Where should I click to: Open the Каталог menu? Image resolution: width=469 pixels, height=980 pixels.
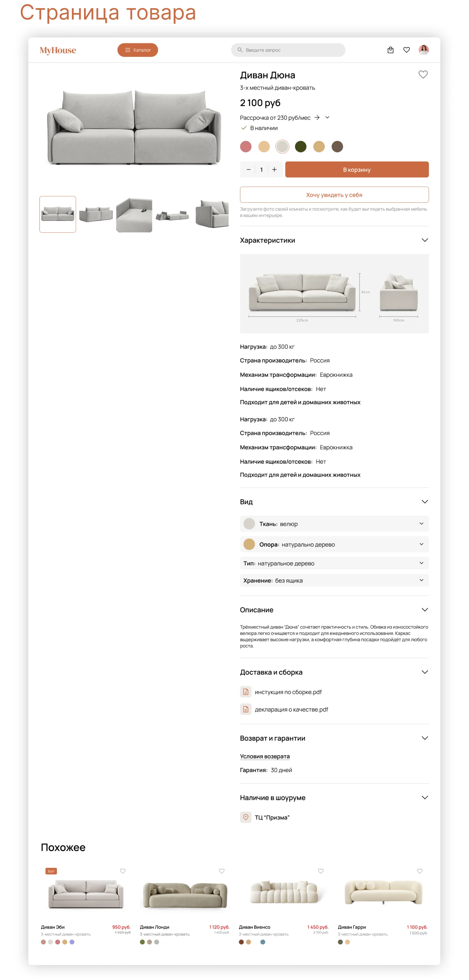(137, 50)
